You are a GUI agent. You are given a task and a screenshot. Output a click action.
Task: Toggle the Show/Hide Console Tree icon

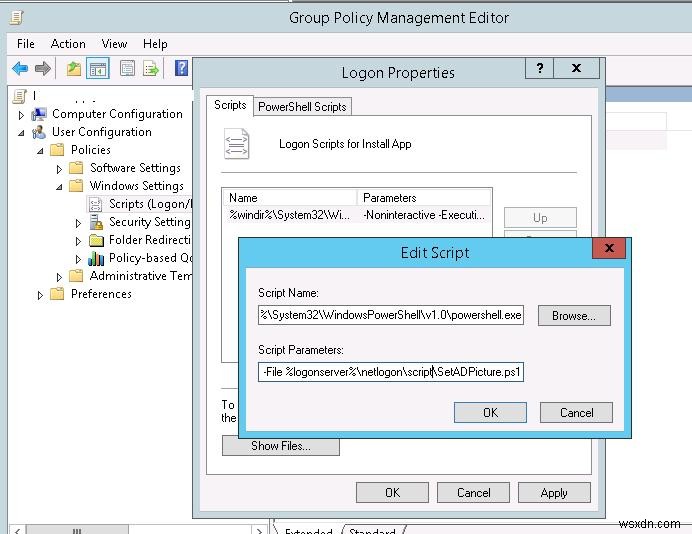98,68
